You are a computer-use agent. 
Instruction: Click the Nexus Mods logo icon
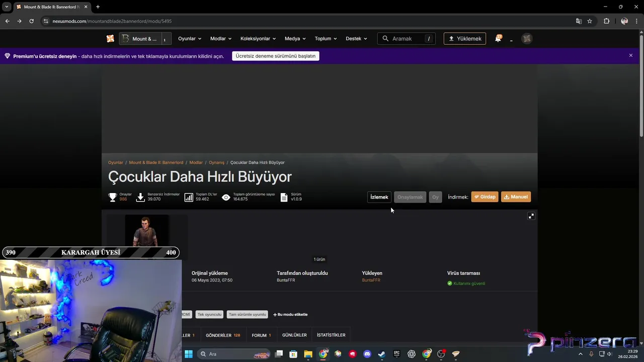tap(110, 39)
